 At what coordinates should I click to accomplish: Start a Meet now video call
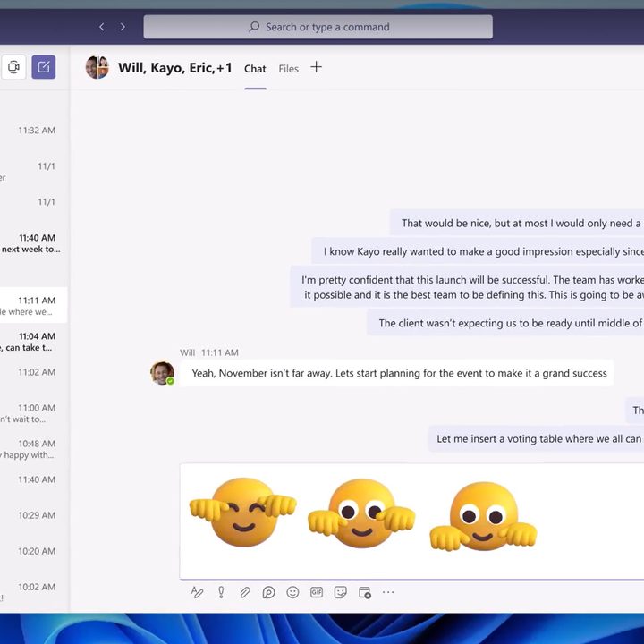tap(13, 67)
